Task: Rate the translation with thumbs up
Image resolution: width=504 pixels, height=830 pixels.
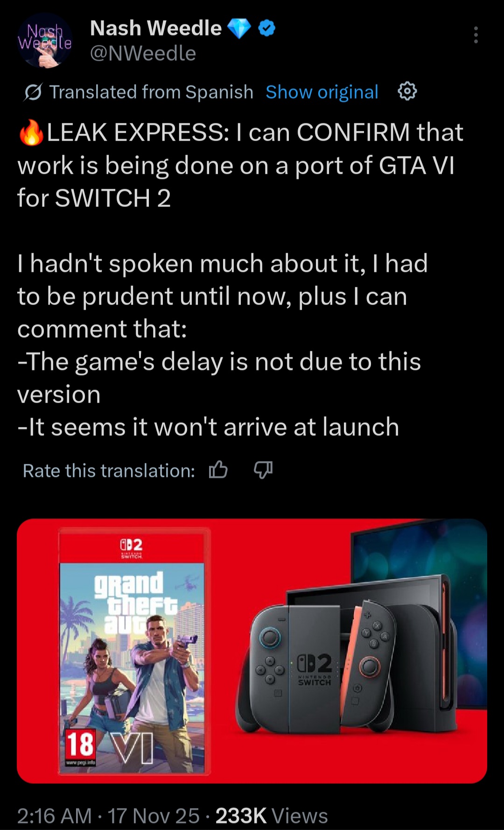Action: (218, 470)
